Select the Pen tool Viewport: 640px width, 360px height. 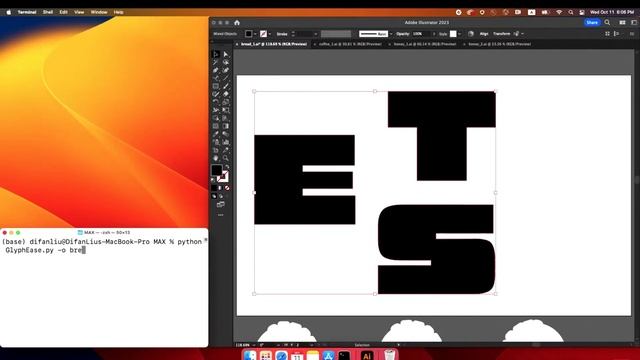pos(216,70)
